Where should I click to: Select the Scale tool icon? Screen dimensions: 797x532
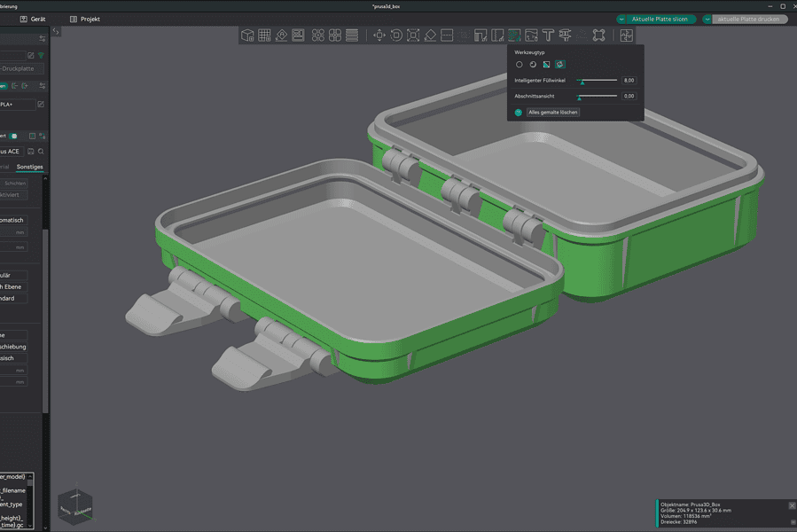point(413,35)
